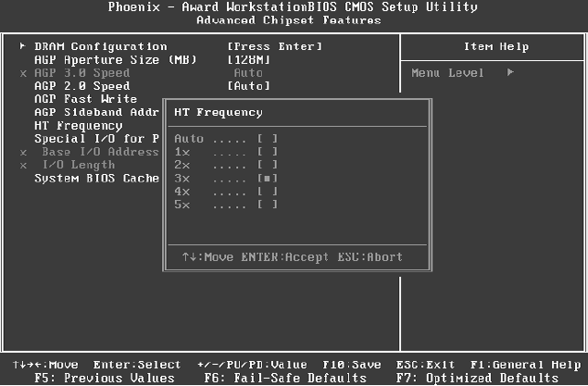Click the popup Move arrows hint
This screenshot has height=386, width=588.
tap(207, 257)
